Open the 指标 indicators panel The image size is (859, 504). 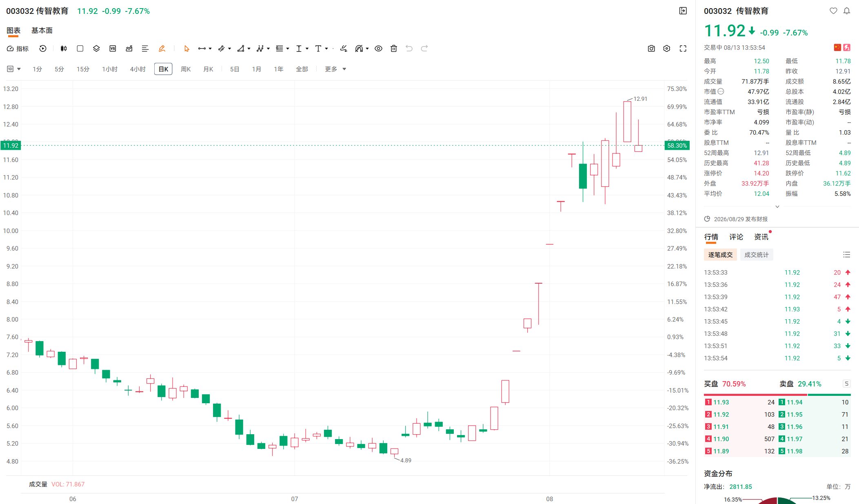pyautogui.click(x=18, y=49)
